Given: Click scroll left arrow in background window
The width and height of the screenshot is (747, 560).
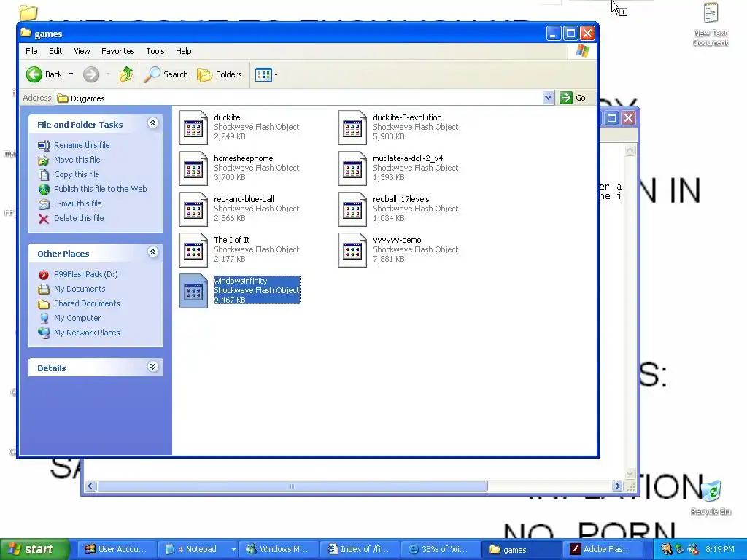Looking at the screenshot, I should click(90, 486).
